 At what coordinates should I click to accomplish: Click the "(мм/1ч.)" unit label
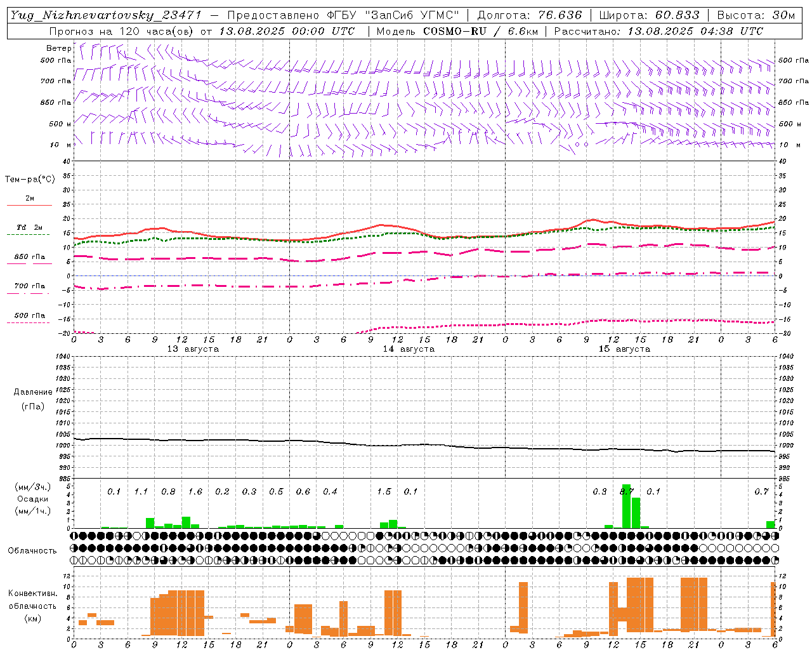click(32, 511)
